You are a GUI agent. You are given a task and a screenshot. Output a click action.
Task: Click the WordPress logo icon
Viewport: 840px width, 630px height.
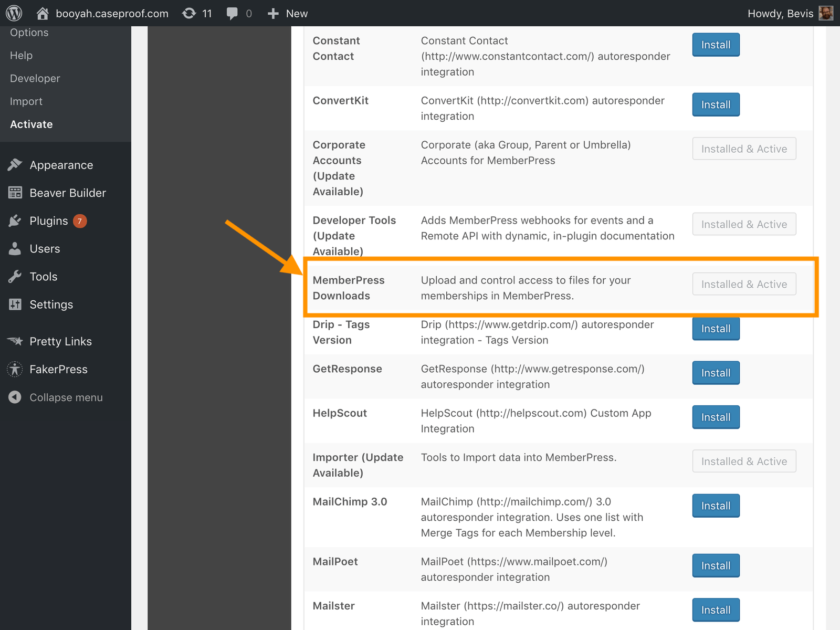14,13
